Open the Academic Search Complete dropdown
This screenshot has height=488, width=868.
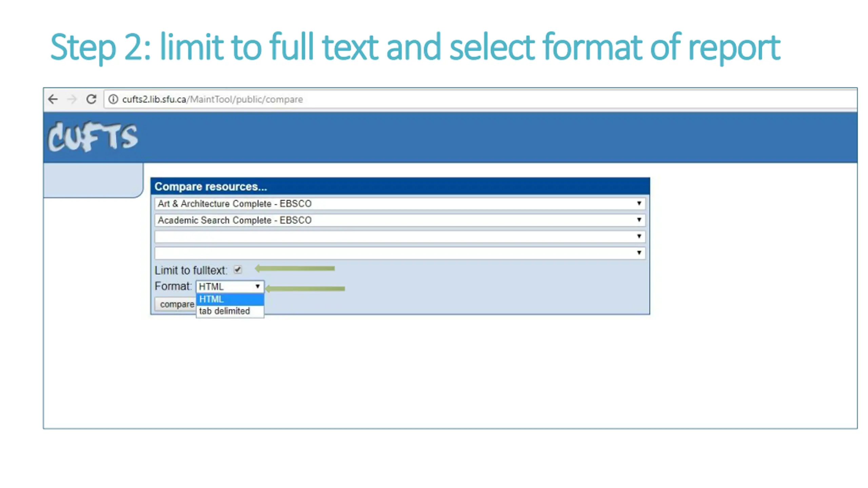pos(400,220)
